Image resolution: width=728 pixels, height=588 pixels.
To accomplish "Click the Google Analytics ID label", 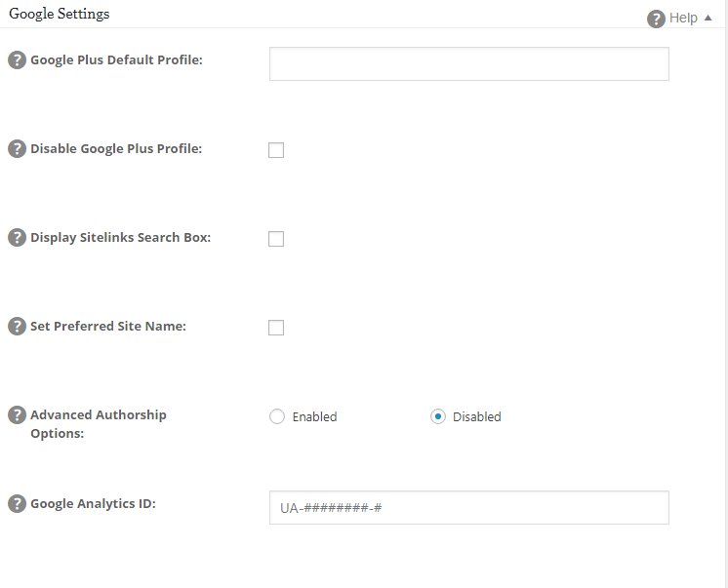I will pos(93,504).
